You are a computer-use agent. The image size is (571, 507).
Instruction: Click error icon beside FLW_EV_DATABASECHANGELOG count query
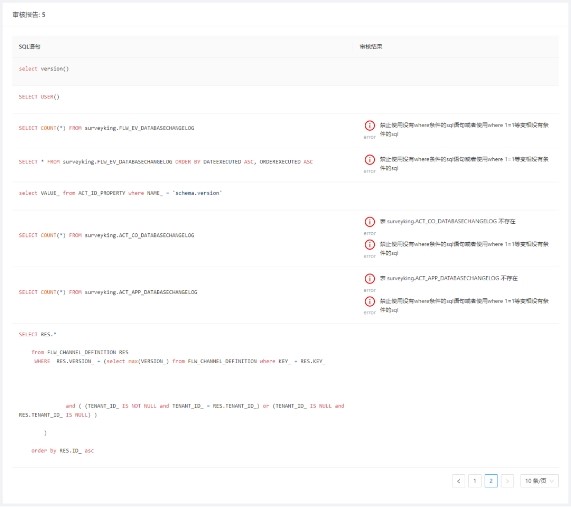point(370,125)
